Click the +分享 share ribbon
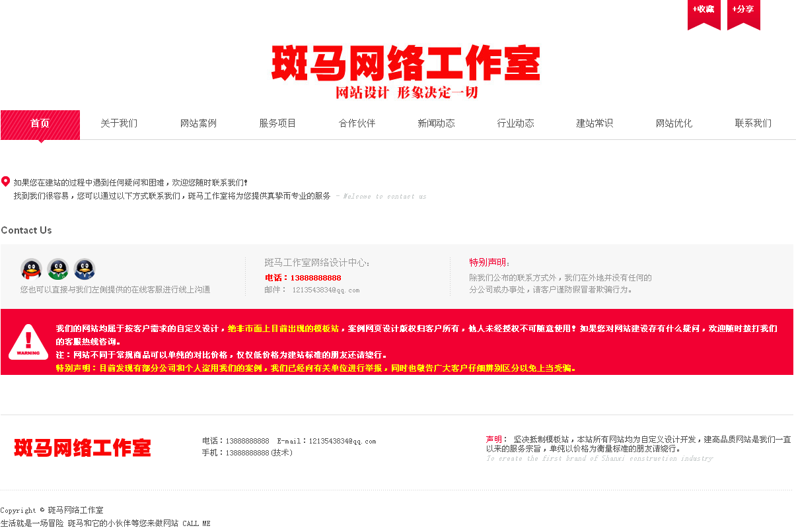 [743, 12]
